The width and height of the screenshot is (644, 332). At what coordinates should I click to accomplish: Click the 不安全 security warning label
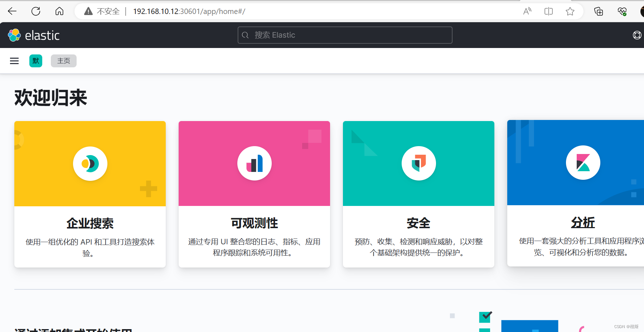click(x=107, y=11)
